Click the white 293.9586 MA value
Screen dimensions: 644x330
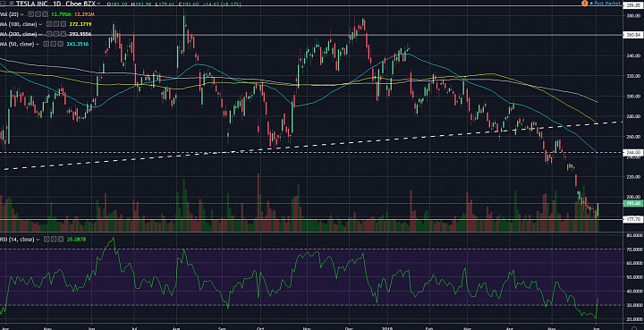pos(80,34)
